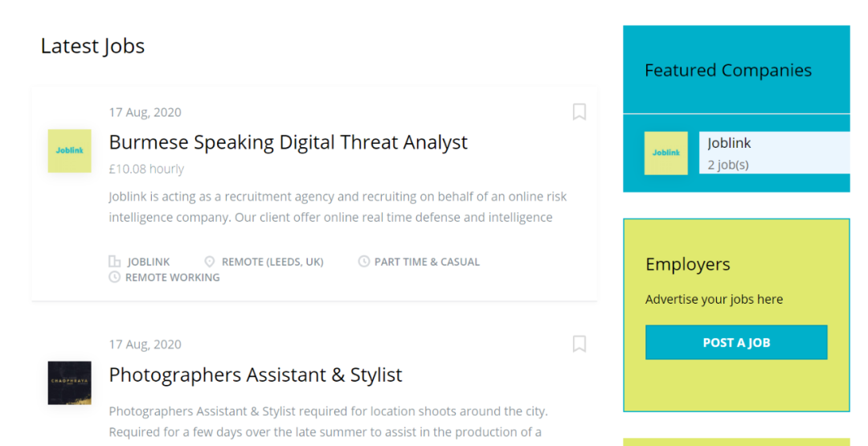The height and width of the screenshot is (446, 868).
Task: Click the 17 Aug, 2020 date on the Burmese Speaking job
Action: (145, 113)
